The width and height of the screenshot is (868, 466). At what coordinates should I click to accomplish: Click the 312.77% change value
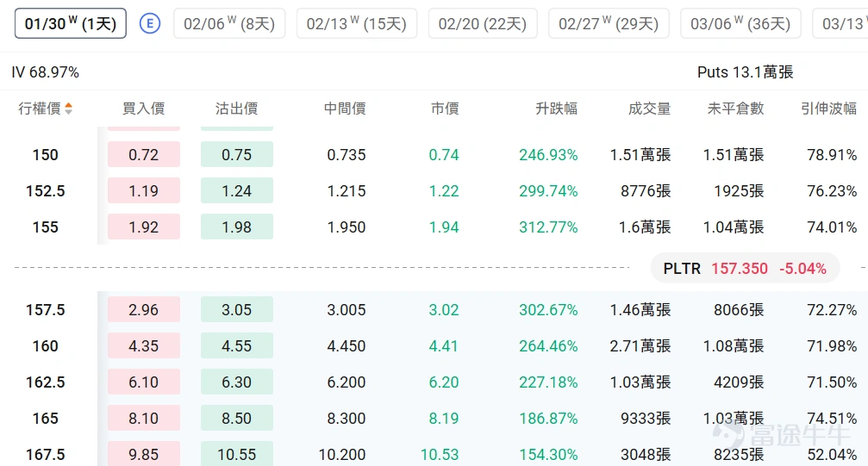[548, 227]
